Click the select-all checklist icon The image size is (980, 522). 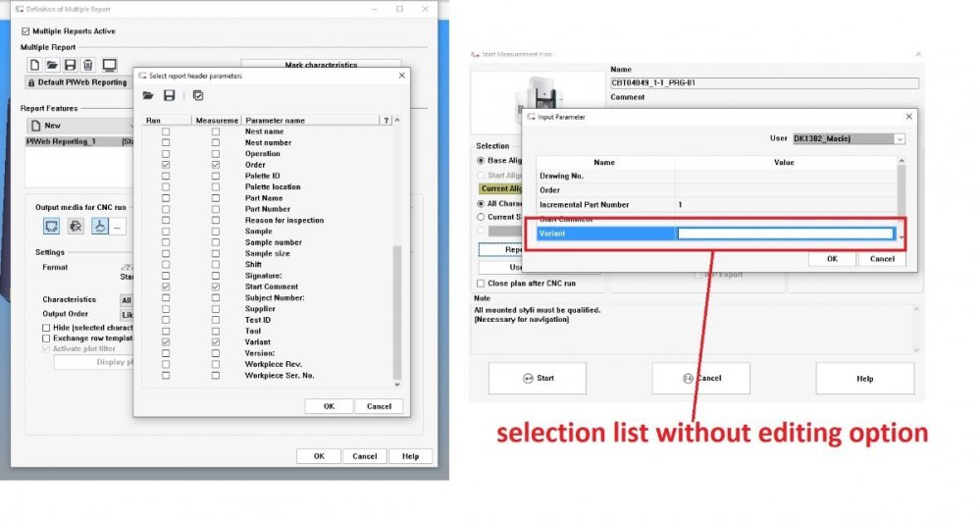(198, 95)
